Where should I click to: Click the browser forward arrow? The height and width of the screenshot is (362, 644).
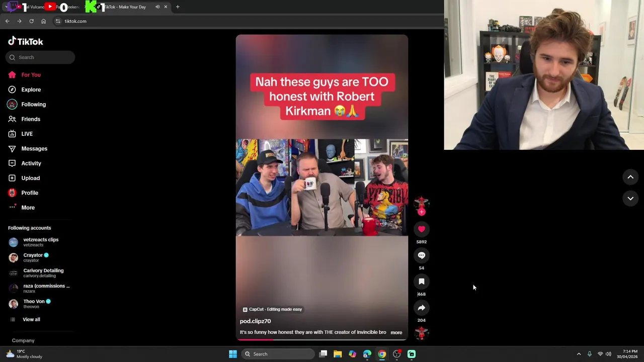pyautogui.click(x=19, y=21)
